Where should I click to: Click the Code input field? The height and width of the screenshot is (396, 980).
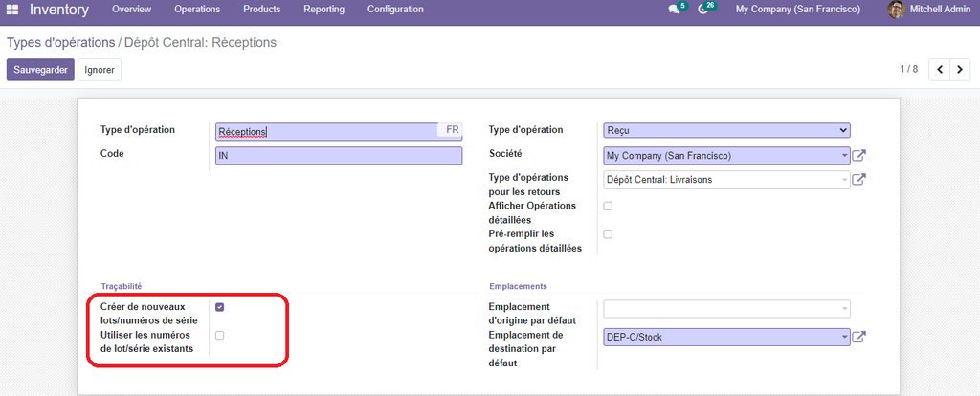click(x=339, y=155)
